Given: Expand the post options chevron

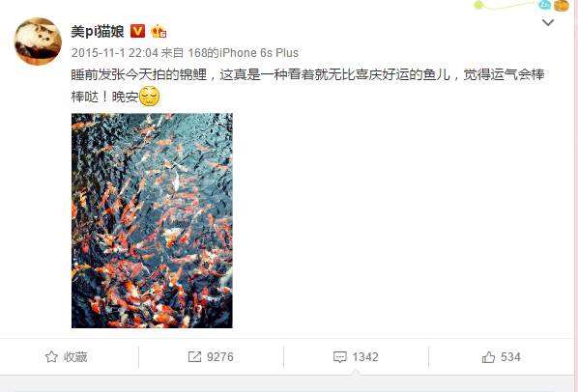Looking at the screenshot, I should coord(548,23).
